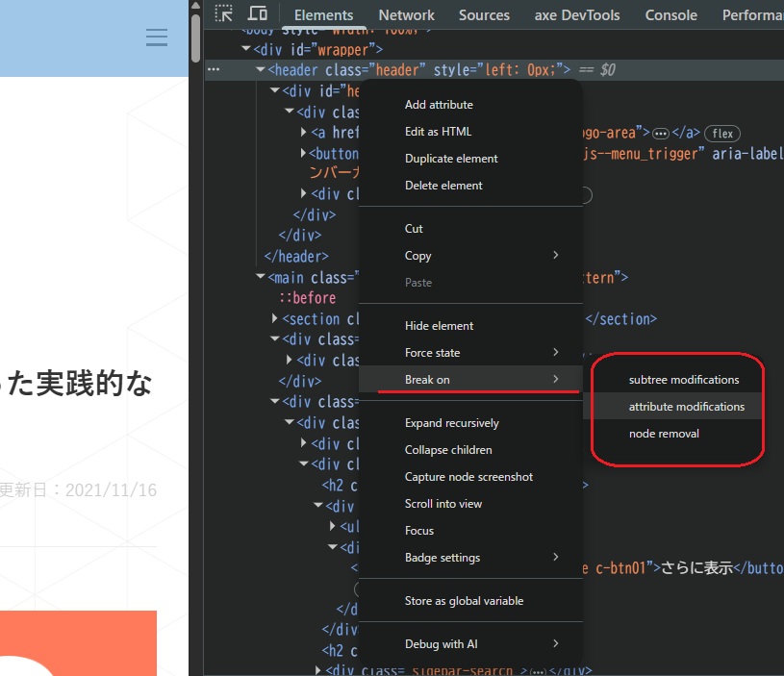Select Focus in the context menu
This screenshot has height=676, width=784.
470,531
